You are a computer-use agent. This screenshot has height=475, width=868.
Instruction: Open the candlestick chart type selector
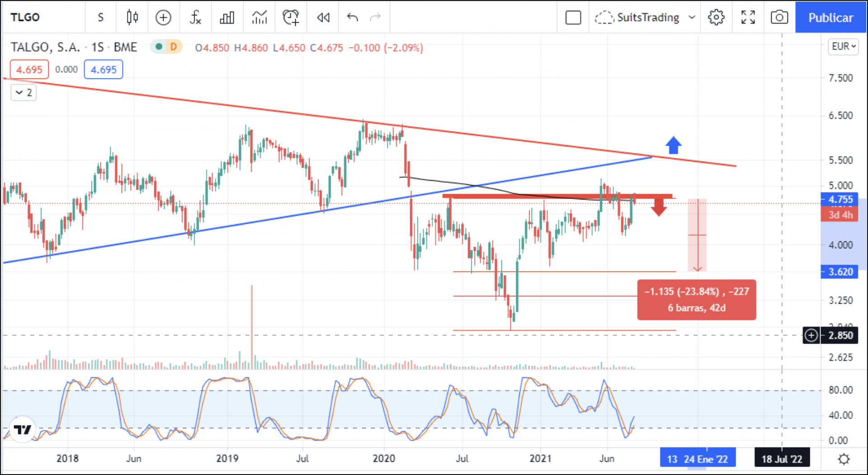[x=132, y=18]
